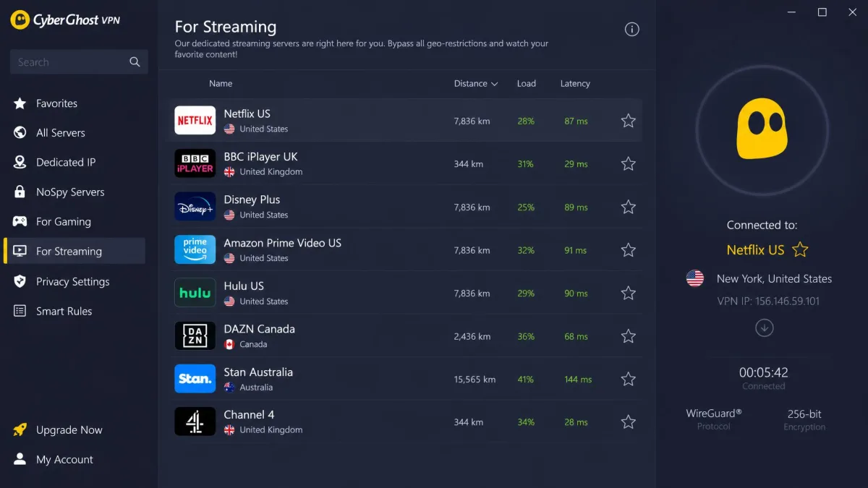Image resolution: width=868 pixels, height=488 pixels.
Task: Click the Channel 4 logo
Action: [195, 421]
